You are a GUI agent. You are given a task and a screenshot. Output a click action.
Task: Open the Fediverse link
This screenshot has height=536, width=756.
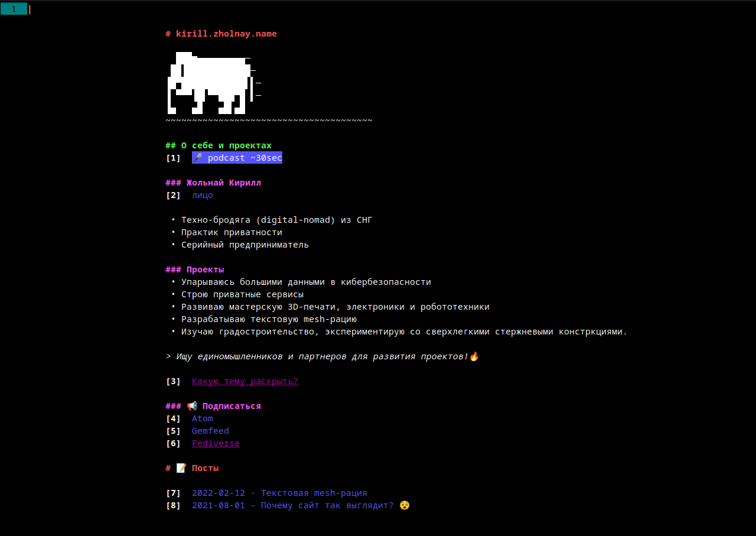(216, 443)
